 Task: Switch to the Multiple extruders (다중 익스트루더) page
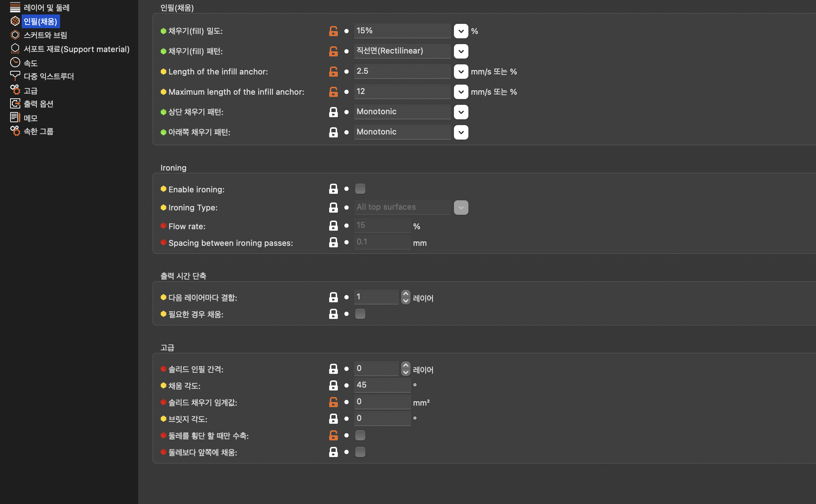tap(48, 76)
